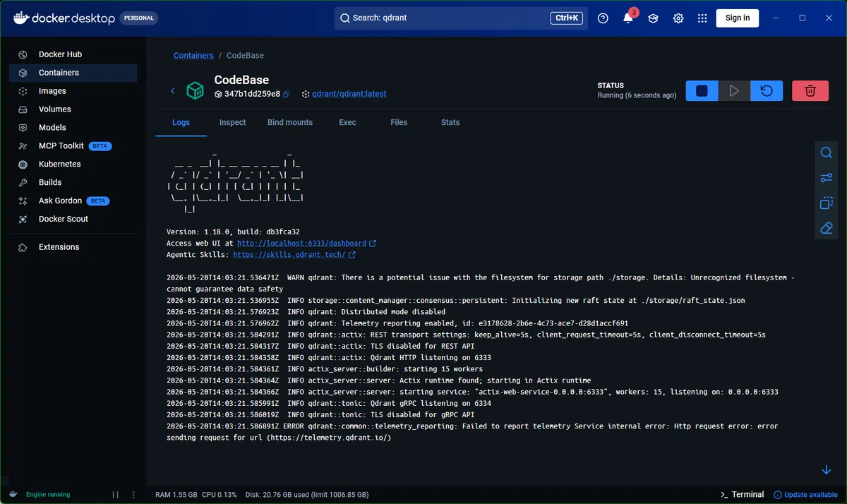Click the CPU 0.13% status text

(x=220, y=495)
